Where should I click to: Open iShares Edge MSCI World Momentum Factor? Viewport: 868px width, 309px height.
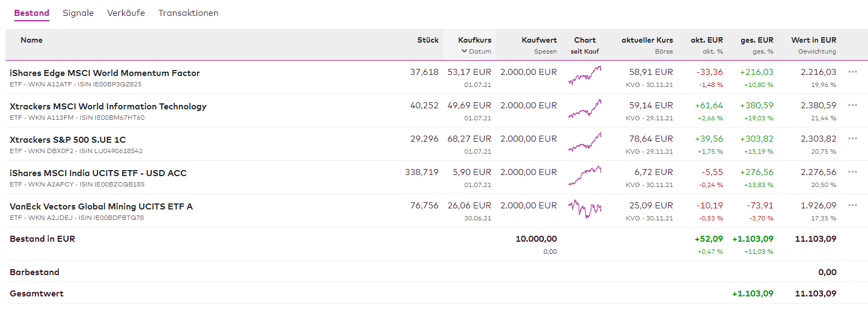tap(105, 73)
